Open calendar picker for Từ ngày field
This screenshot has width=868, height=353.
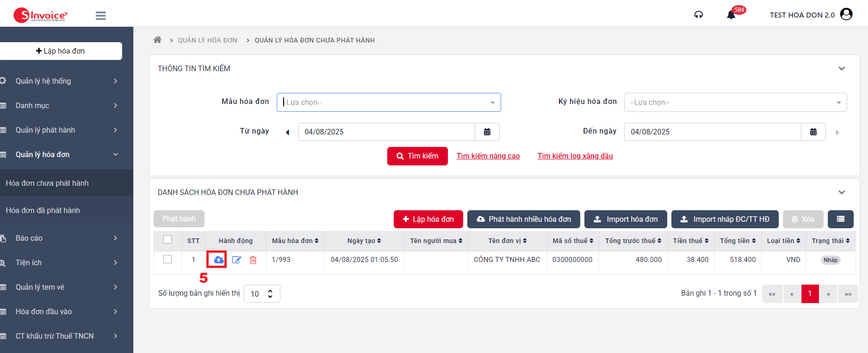[x=487, y=132]
